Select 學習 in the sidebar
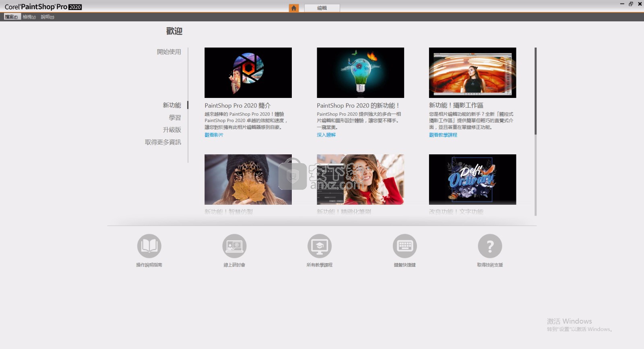This screenshot has width=644, height=349. [175, 118]
